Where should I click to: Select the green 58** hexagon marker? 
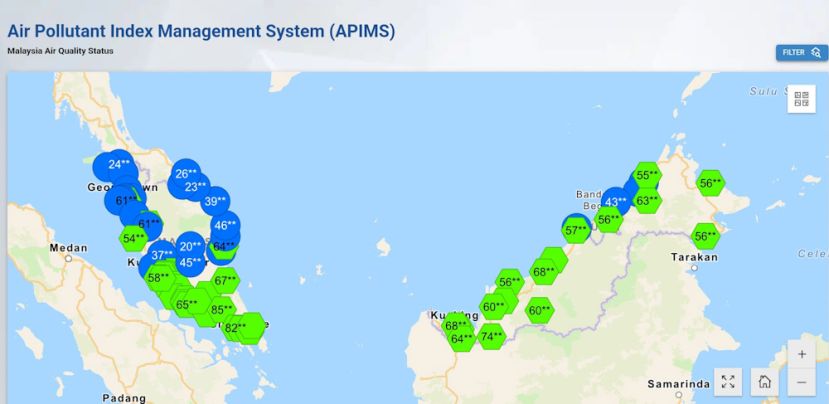(x=159, y=278)
